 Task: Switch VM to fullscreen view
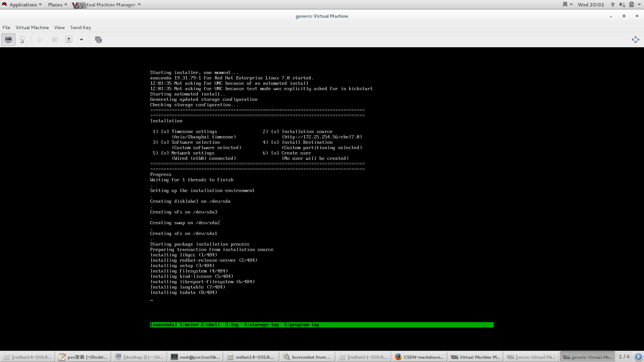(635, 40)
